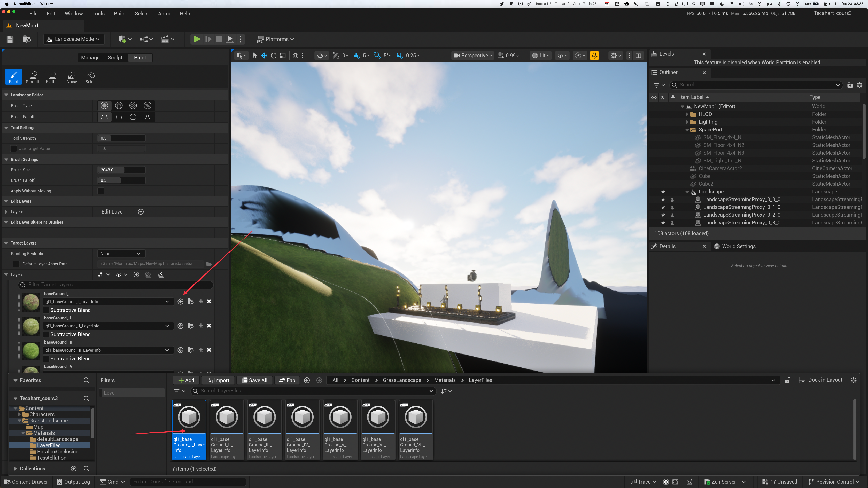This screenshot has height=488, width=868.
Task: Add a new edit layer plus icon
Action: coord(141,212)
